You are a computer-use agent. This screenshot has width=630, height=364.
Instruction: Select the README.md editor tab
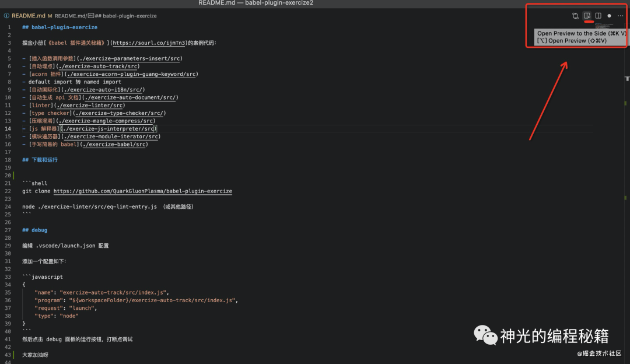click(28, 16)
